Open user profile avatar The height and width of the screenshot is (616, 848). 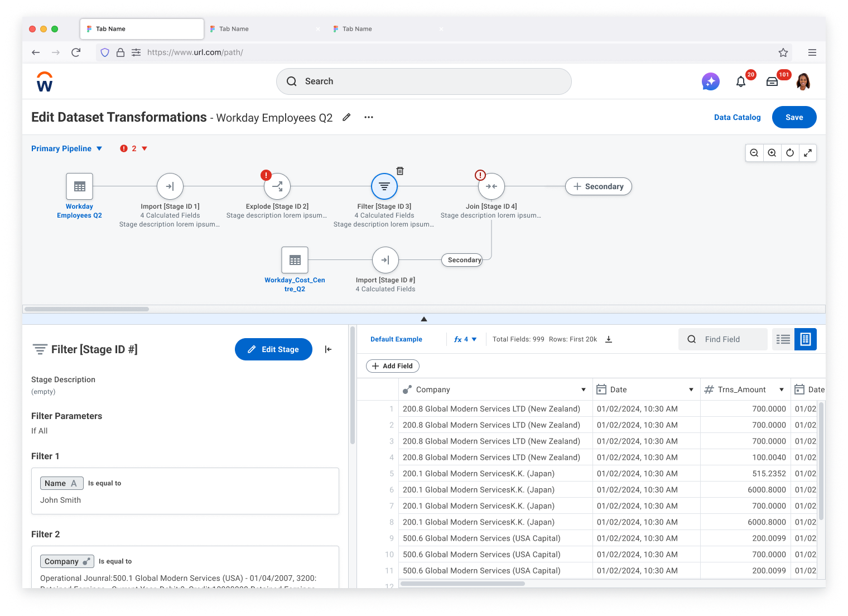pos(803,81)
